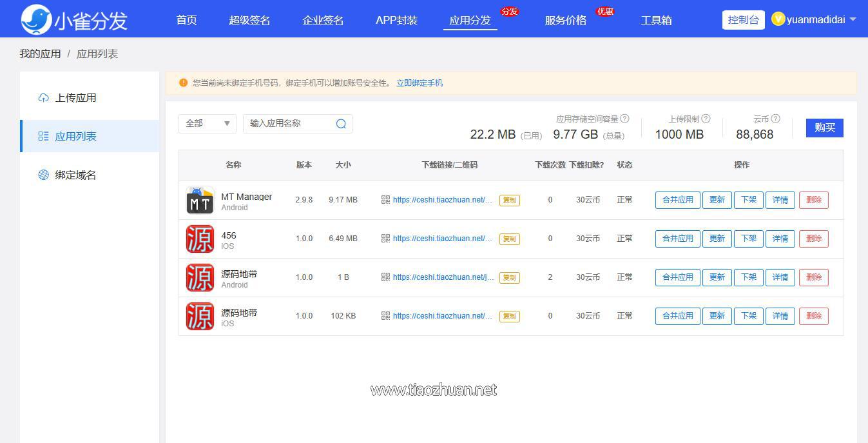Screen dimensions: 868x443
Task: Copy download link for app 456
Action: (509, 239)
